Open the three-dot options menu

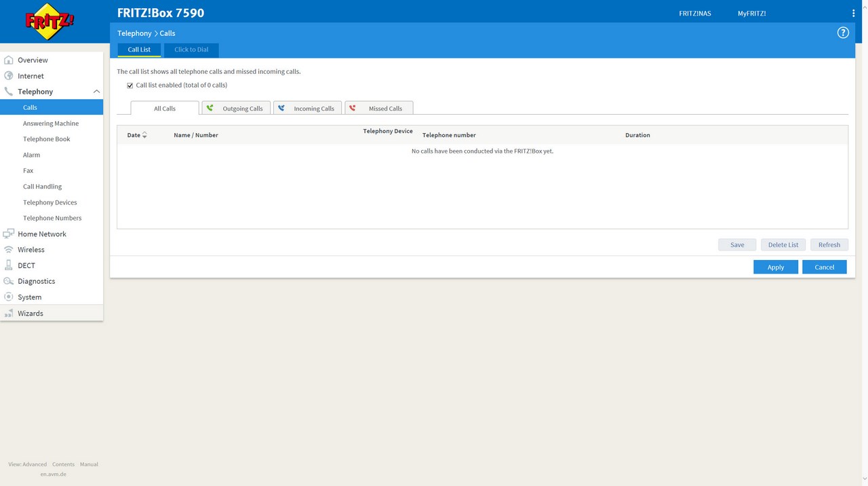853,14
